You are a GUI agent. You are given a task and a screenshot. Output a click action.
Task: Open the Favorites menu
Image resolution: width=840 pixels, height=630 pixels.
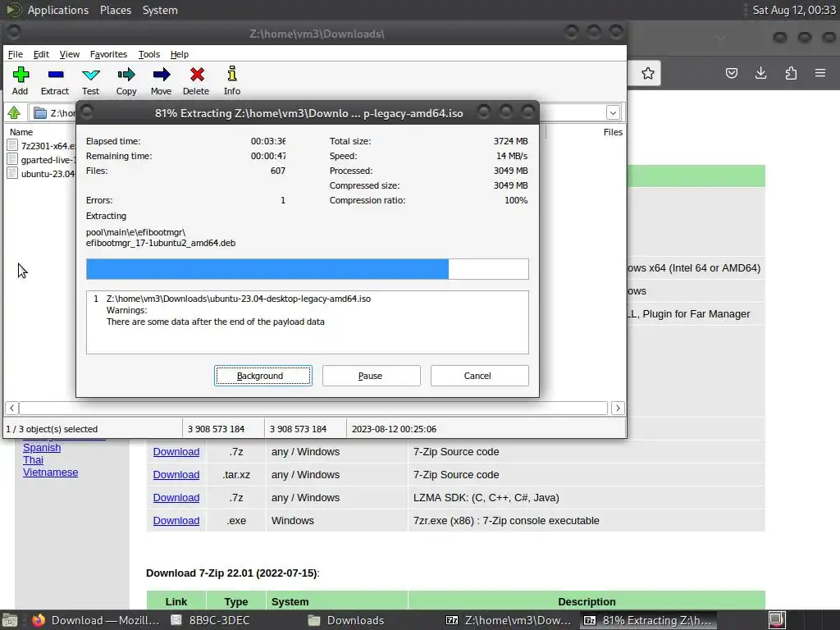coord(109,54)
